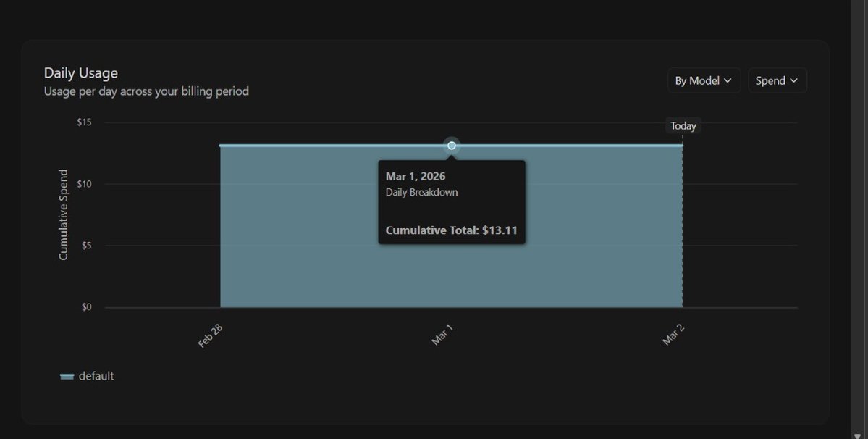Toggle the default series in legend
The width and height of the screenshot is (868, 439).
pos(87,376)
